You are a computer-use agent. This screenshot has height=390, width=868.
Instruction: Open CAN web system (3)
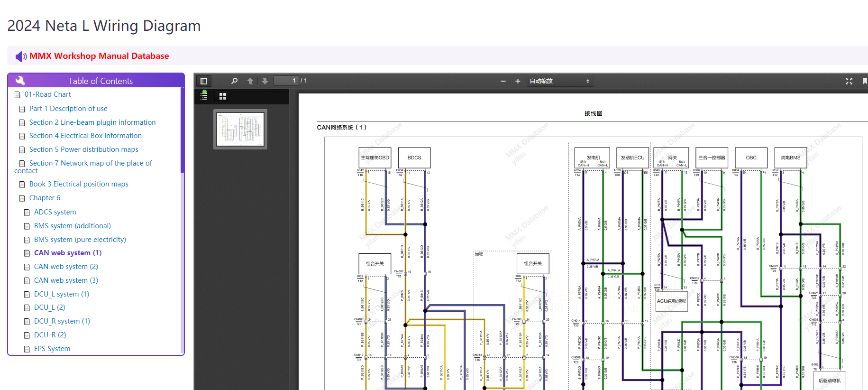(x=66, y=280)
